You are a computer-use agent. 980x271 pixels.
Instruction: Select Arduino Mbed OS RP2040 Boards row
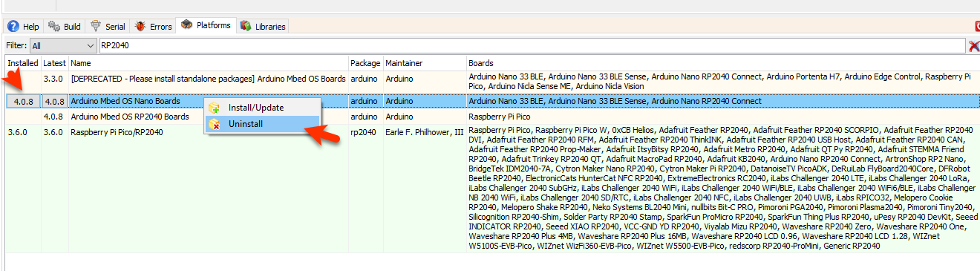[491, 117]
